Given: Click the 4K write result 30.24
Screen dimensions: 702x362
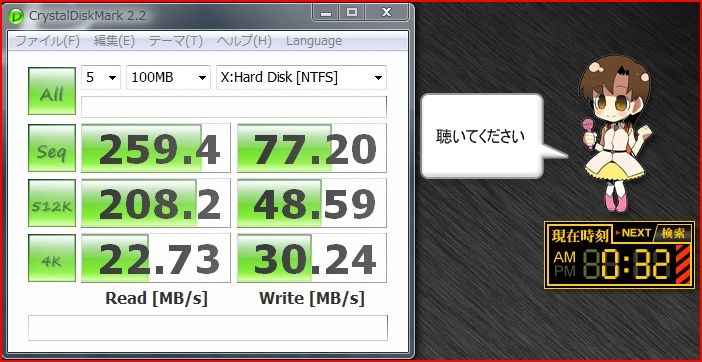Looking at the screenshot, I should pos(312,258).
